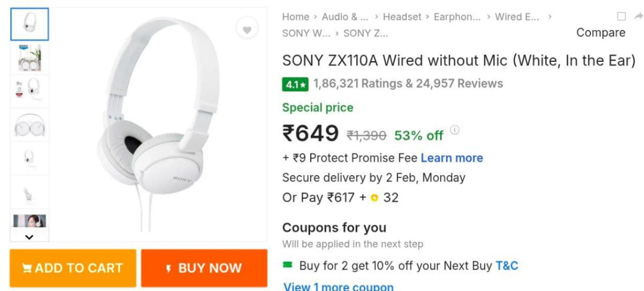644x291 pixels.
Task: Open Learn more about Protect Promise Fee
Action: (x=452, y=158)
